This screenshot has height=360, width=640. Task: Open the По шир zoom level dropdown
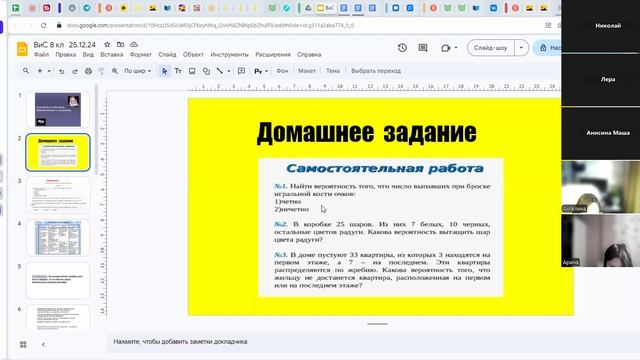coord(137,71)
